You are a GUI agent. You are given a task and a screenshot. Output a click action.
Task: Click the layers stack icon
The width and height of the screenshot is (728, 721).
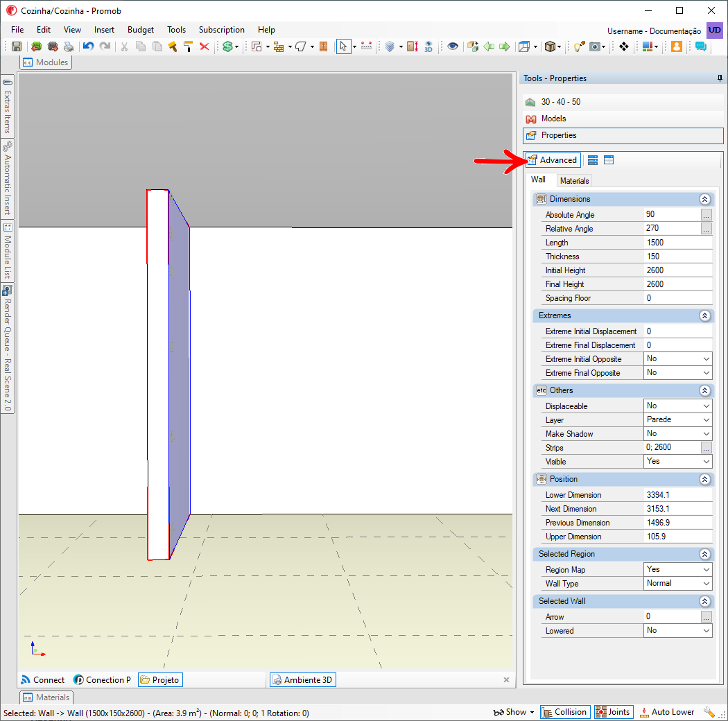pyautogui.click(x=390, y=46)
